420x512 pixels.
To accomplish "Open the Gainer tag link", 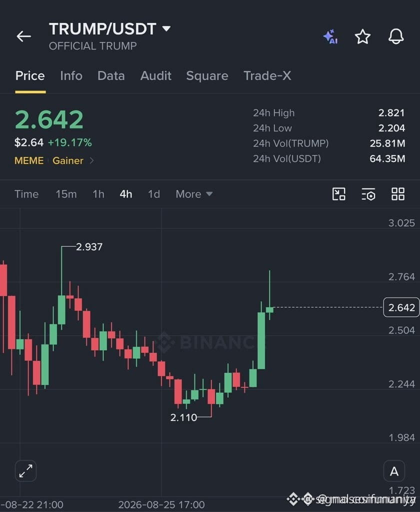I will (x=68, y=160).
